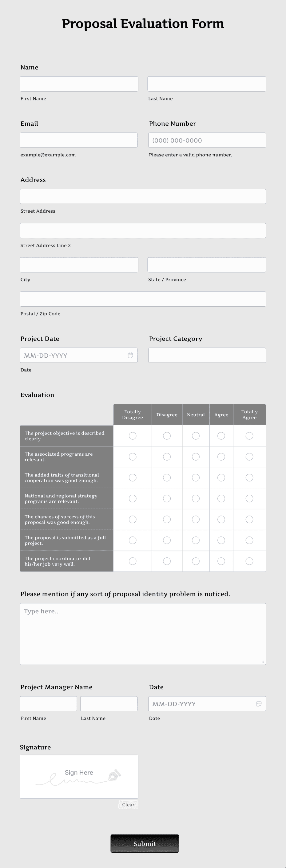
Task: Click the Phone Number input
Action: point(207,140)
